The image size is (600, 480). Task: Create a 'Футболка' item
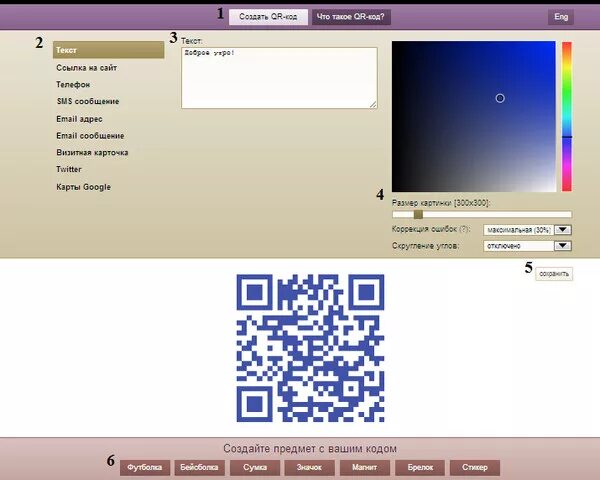tap(145, 467)
